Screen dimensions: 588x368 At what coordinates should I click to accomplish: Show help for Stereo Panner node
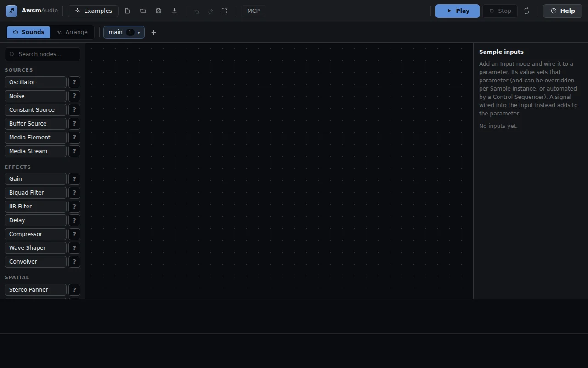74,290
